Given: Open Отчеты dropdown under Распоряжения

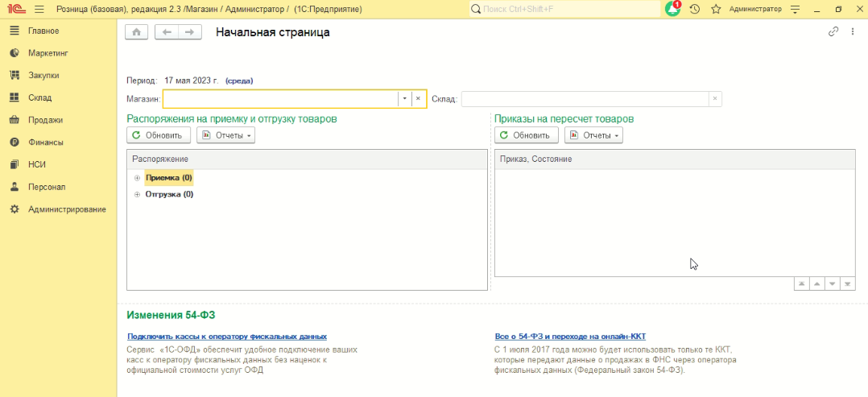Looking at the screenshot, I should pyautogui.click(x=225, y=135).
